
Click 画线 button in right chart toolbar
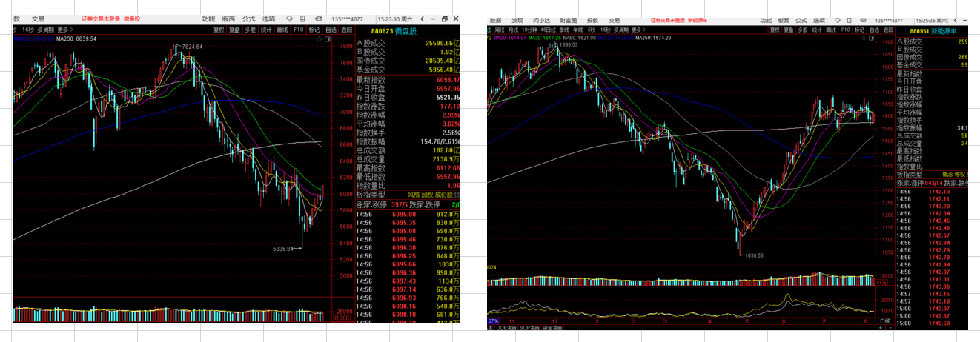pos(831,30)
